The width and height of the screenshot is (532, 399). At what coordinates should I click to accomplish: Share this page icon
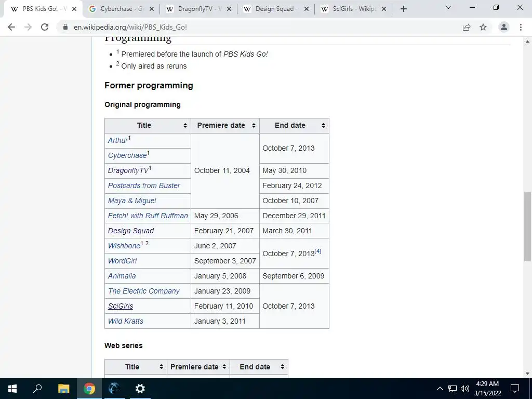tap(467, 27)
